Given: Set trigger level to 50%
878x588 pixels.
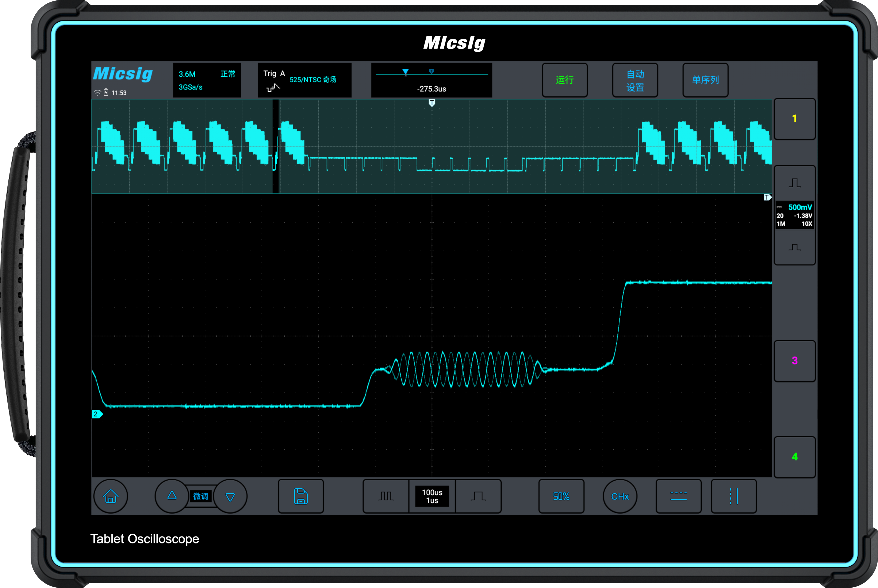Looking at the screenshot, I should (561, 496).
